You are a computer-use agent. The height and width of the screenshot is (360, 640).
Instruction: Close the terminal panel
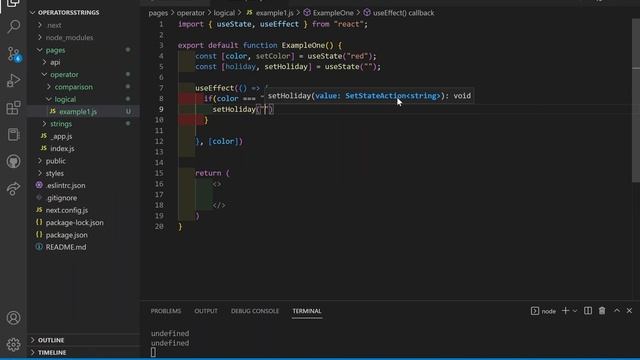point(629,311)
